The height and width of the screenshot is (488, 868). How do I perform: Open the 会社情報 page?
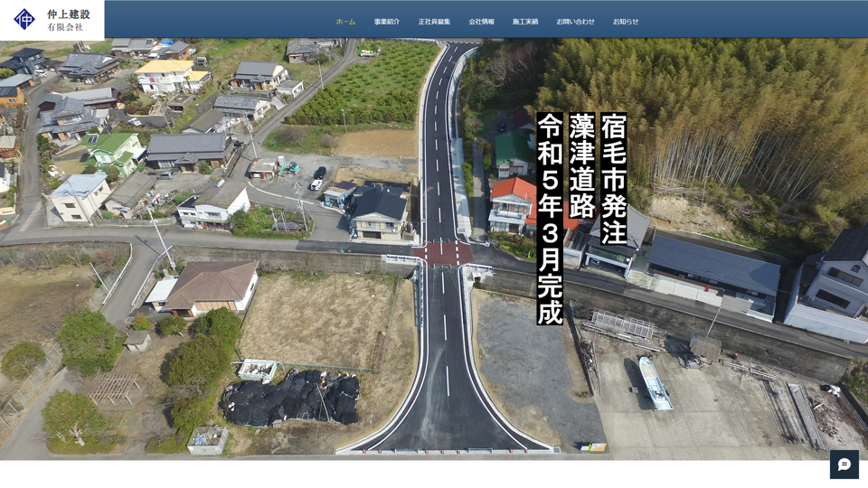481,22
